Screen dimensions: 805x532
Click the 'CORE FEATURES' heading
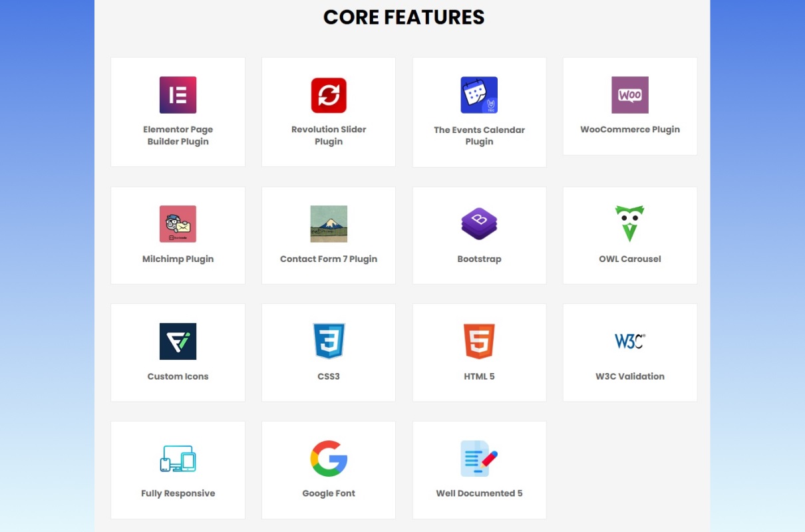404,17
